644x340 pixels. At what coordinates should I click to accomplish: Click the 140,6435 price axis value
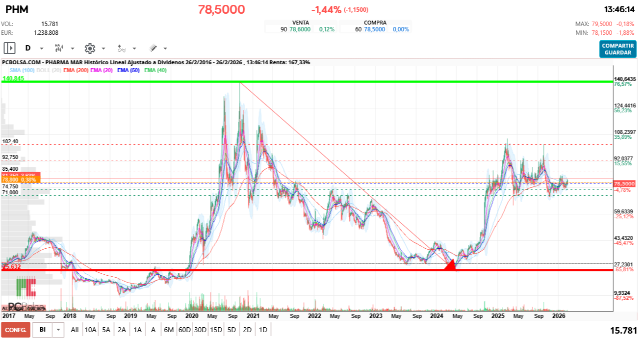[x=624, y=79]
